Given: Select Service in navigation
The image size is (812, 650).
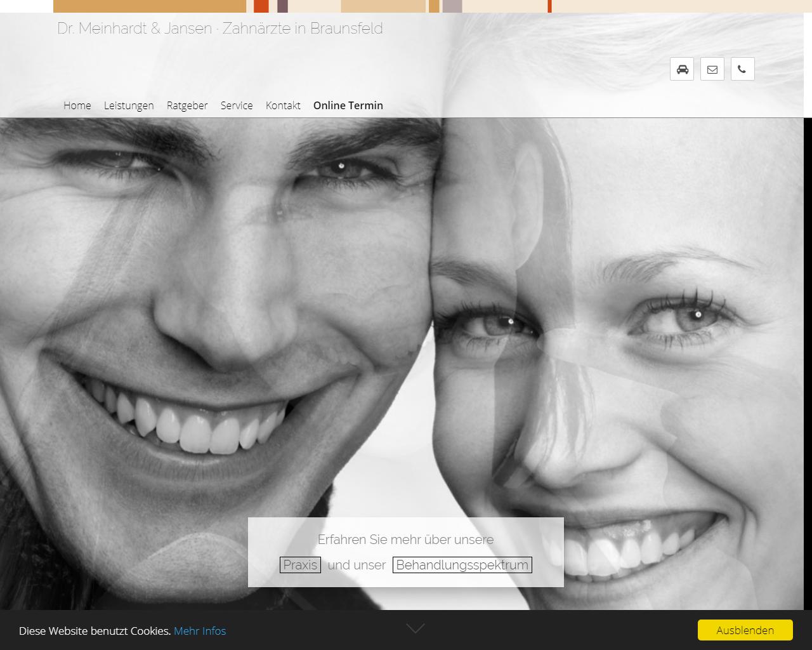Looking at the screenshot, I should 237,105.
